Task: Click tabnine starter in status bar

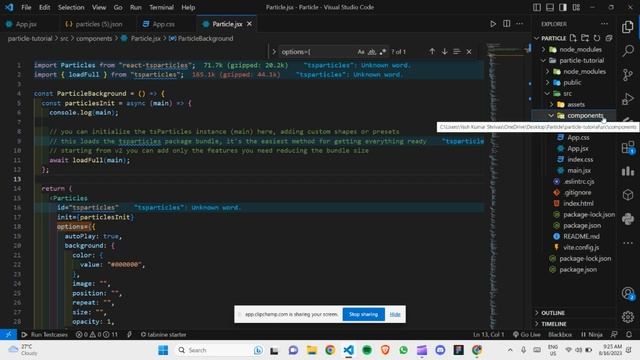Action: [163, 334]
